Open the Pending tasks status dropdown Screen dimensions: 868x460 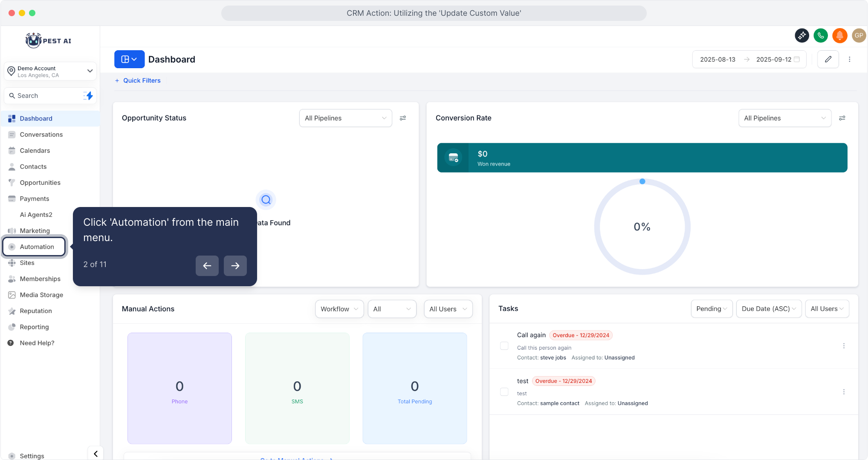click(x=711, y=309)
